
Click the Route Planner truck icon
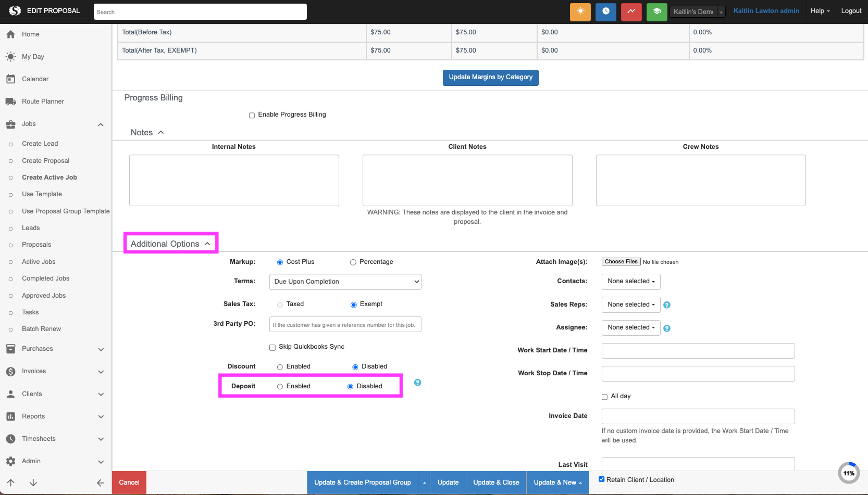click(10, 101)
